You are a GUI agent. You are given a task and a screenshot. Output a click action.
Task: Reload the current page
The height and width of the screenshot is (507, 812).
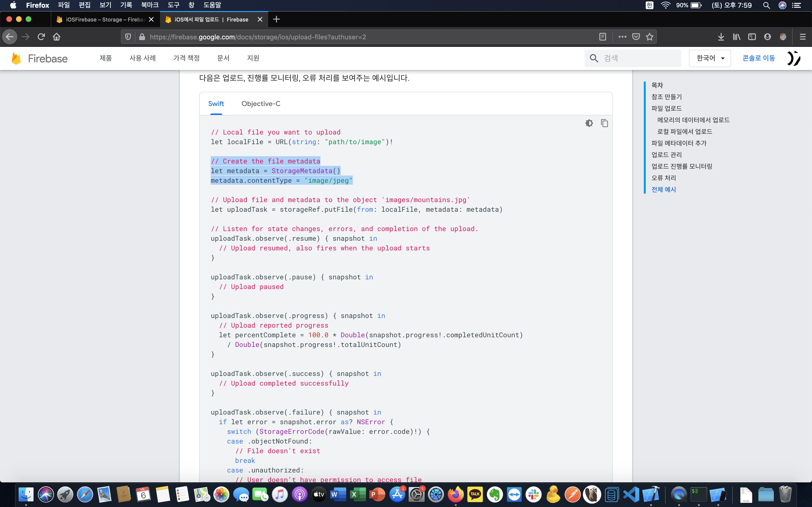[x=41, y=37]
